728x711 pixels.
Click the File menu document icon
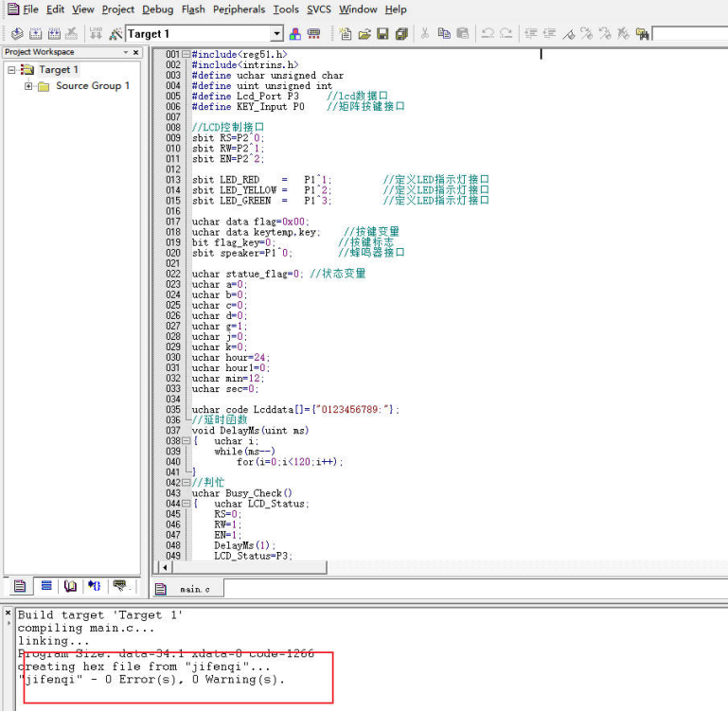click(x=13, y=9)
